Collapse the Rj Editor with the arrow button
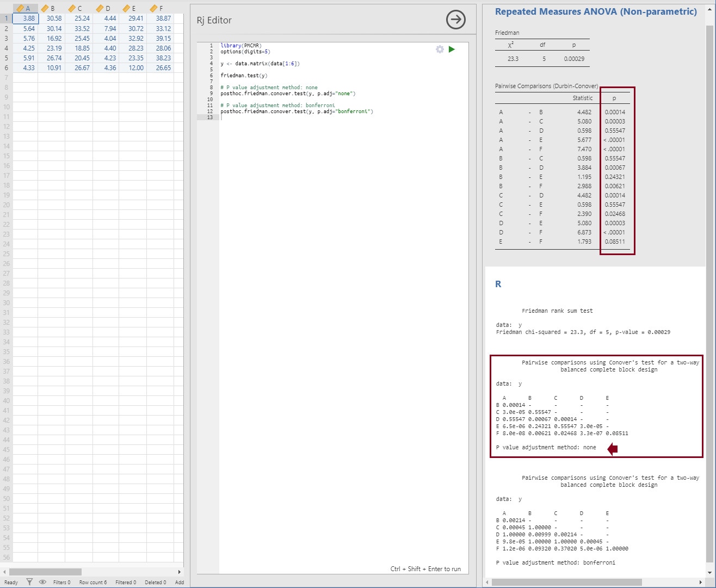 [455, 20]
